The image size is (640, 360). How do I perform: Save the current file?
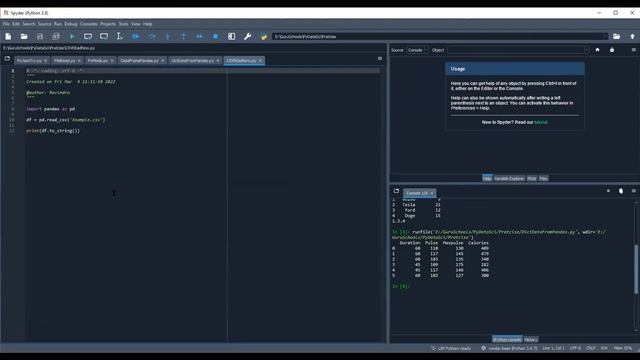pyautogui.click(x=40, y=36)
